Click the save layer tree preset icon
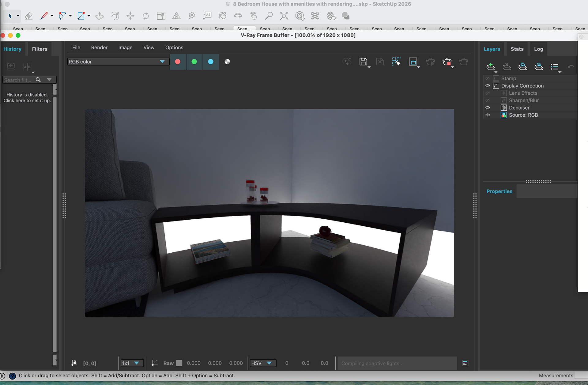The height and width of the screenshot is (385, 588). pyautogui.click(x=522, y=66)
